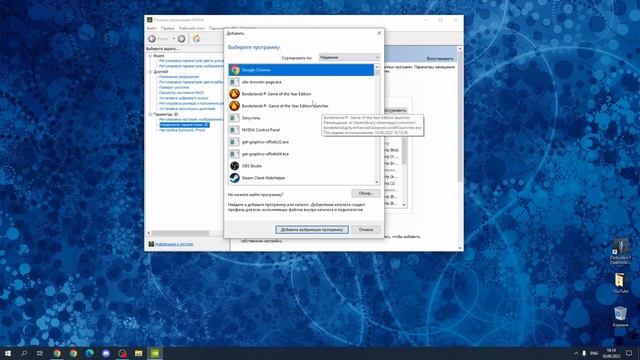Show hidden tray icons chevron

576,353
